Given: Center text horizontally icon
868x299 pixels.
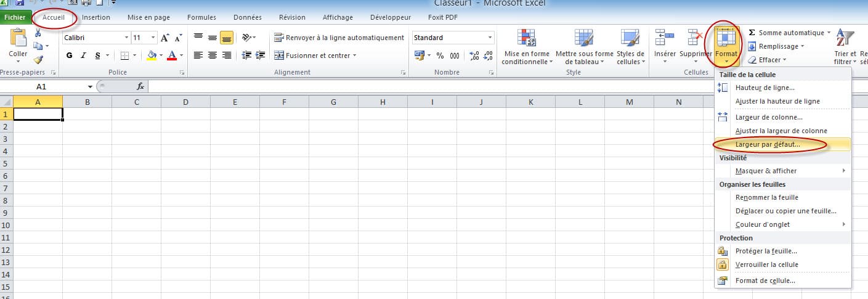Looking at the screenshot, I should pyautogui.click(x=213, y=55).
